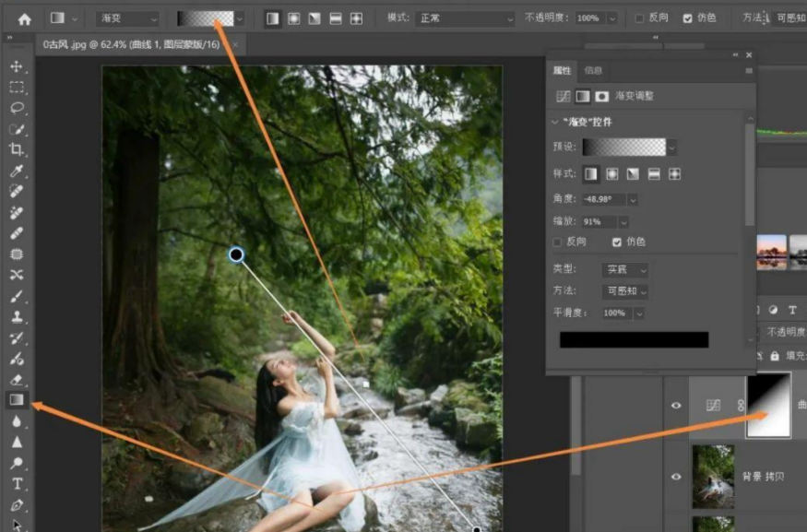
Task: Select the Patch tool
Action: pos(17,254)
